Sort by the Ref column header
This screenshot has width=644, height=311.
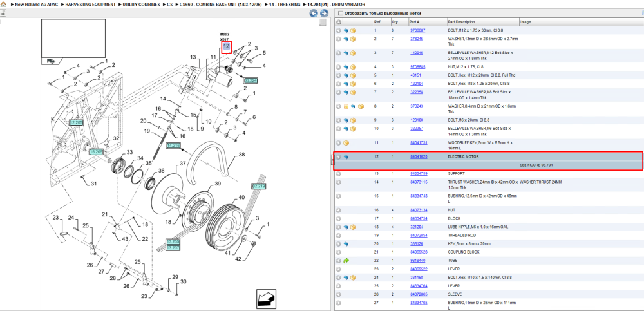coord(377,22)
